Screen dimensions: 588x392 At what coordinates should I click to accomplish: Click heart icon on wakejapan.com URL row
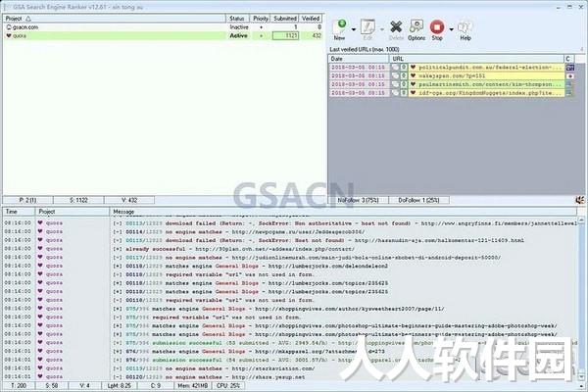coord(413,75)
